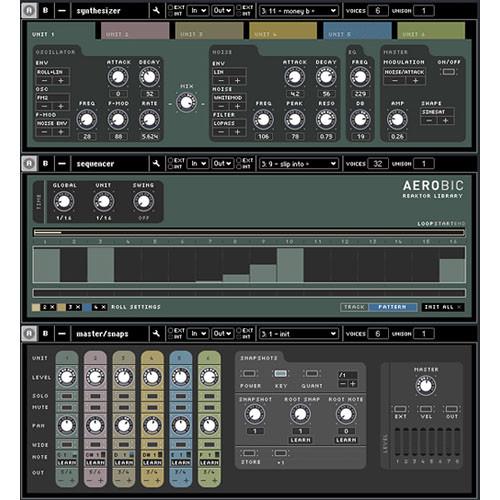
Task: Select PATTERN mode button
Action: coord(393,307)
